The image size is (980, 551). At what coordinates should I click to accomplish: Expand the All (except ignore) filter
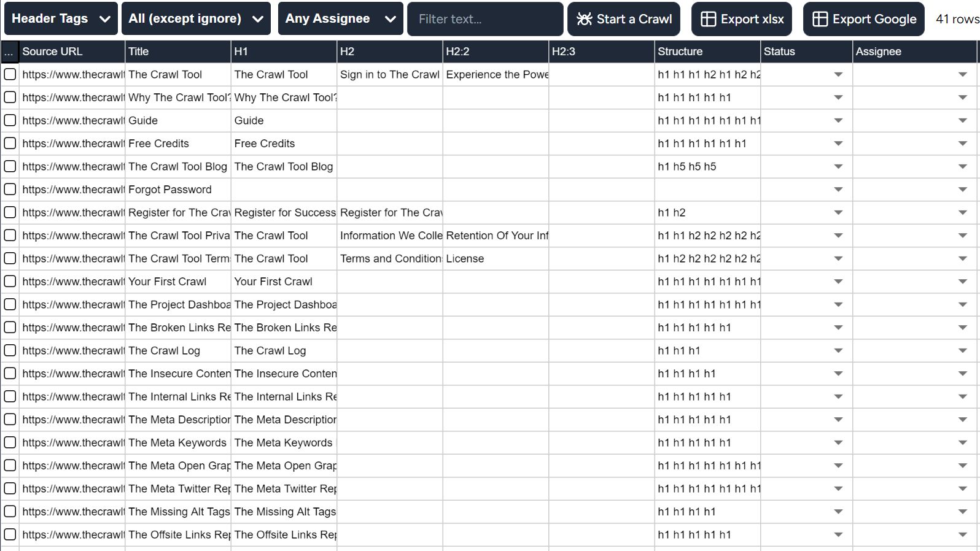[x=195, y=19]
